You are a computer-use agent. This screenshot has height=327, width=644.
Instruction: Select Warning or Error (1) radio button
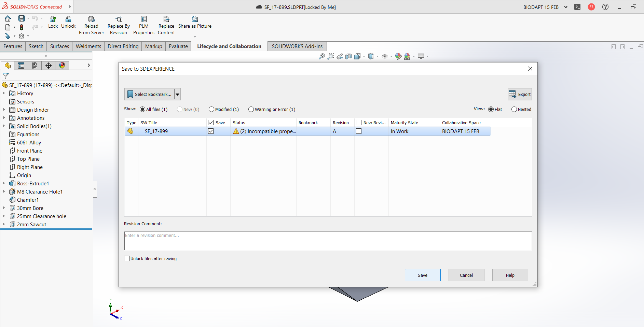click(x=251, y=109)
